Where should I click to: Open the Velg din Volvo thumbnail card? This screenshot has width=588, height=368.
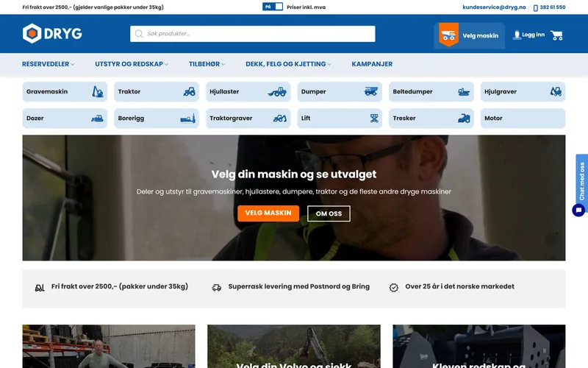pyautogui.click(x=294, y=346)
